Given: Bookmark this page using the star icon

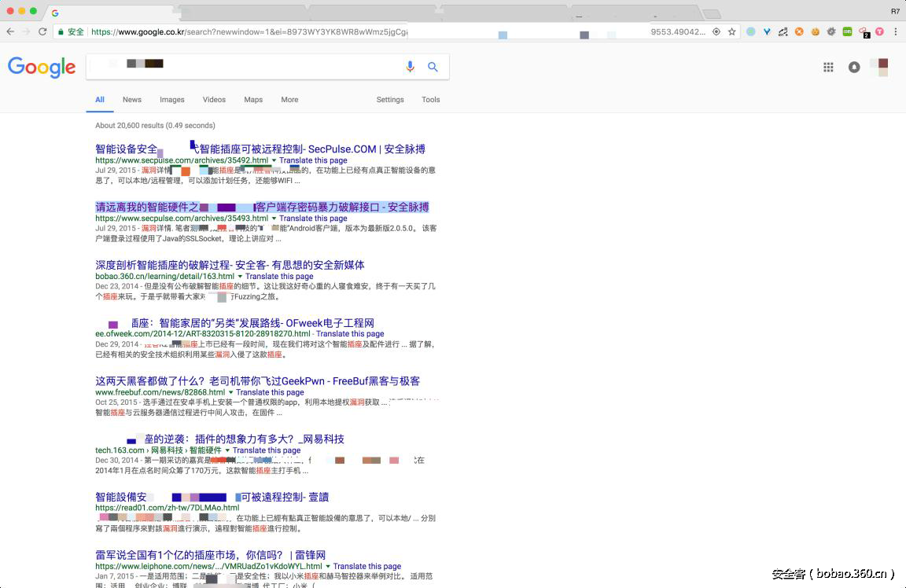Looking at the screenshot, I should 731,31.
